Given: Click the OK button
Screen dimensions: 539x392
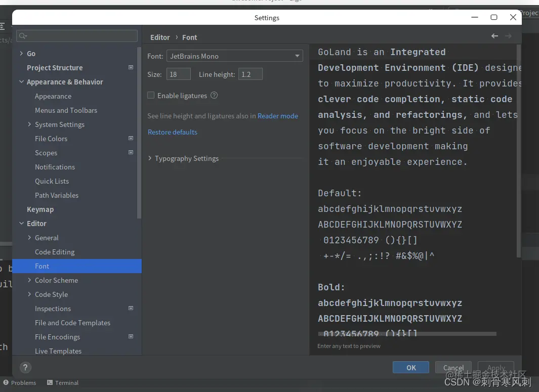Looking at the screenshot, I should click(x=411, y=367).
